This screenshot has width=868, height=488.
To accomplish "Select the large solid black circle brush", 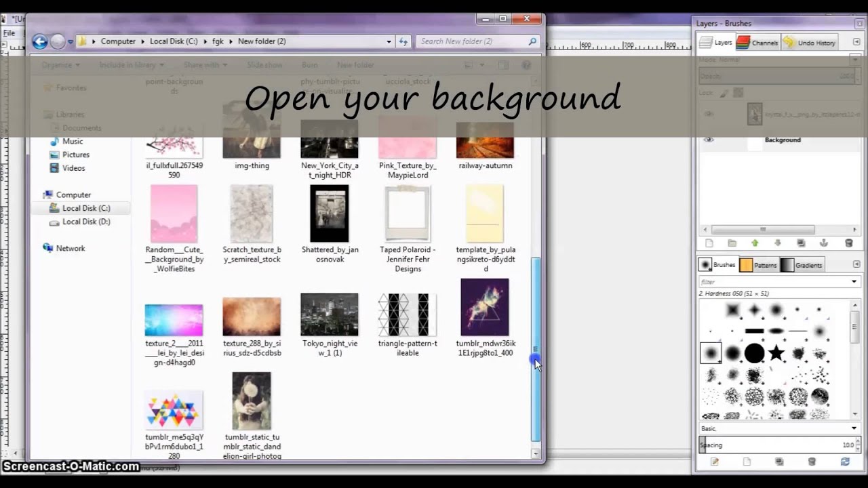I will tap(755, 353).
